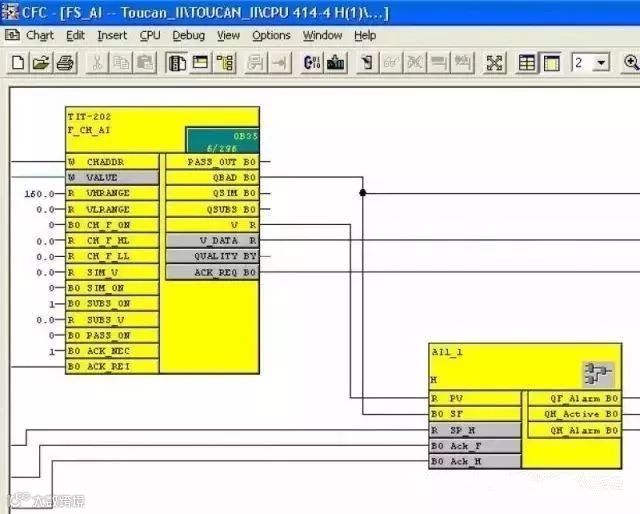Viewport: 640px width, 514px height.
Task: Open the CPU menu
Action: 150,36
